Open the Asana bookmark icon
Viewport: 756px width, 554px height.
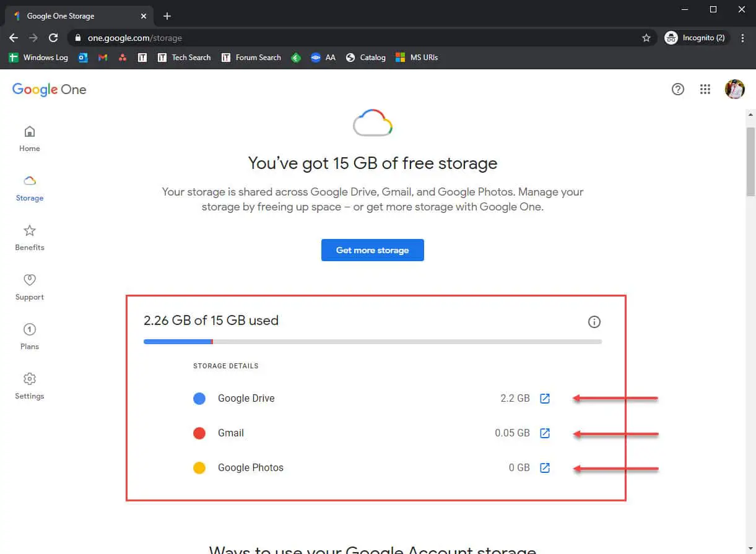pyautogui.click(x=123, y=58)
